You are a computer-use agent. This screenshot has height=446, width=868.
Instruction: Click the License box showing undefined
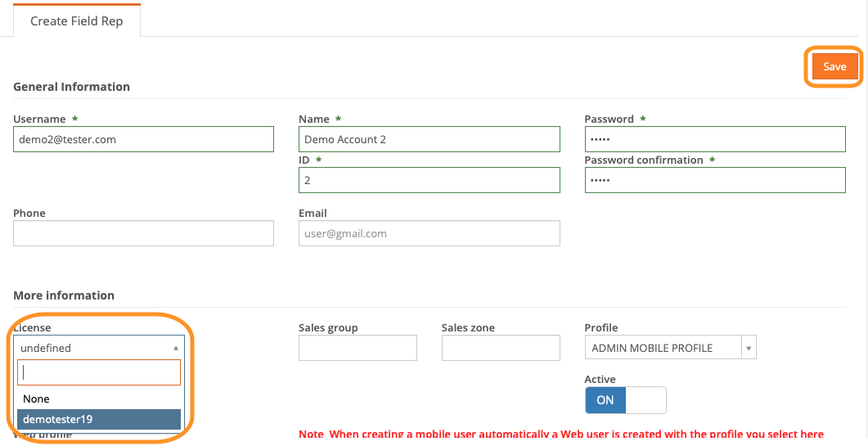click(90, 348)
